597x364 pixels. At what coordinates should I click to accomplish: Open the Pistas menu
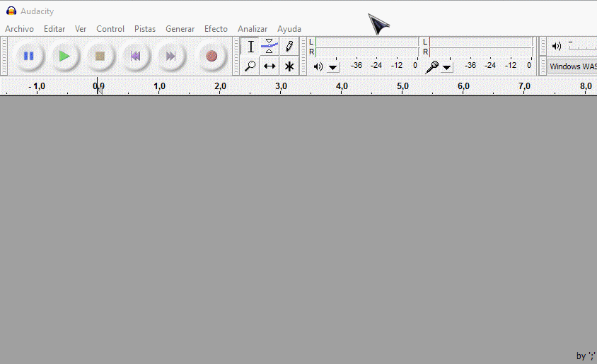point(145,29)
